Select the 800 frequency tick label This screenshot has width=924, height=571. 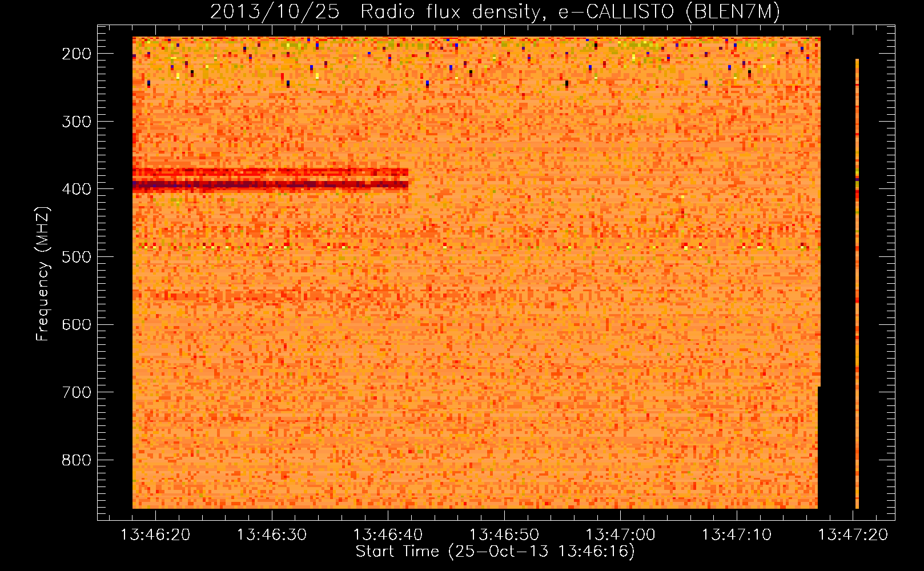pyautogui.click(x=76, y=460)
